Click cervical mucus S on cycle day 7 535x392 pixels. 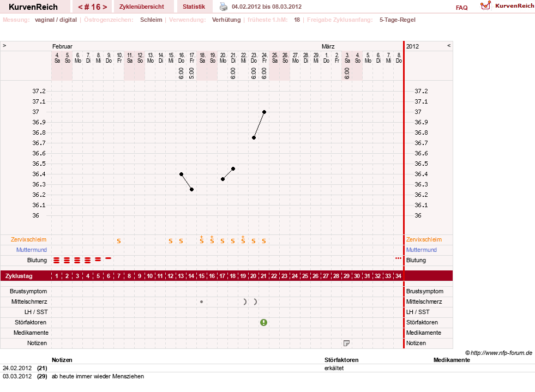pyautogui.click(x=119, y=241)
